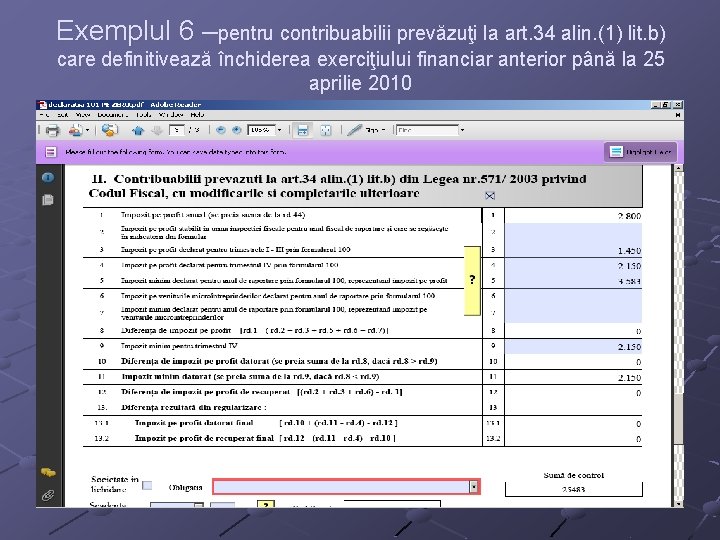Click the row 4 field showing 2.150
This screenshot has height=540, width=720.
[573, 265]
